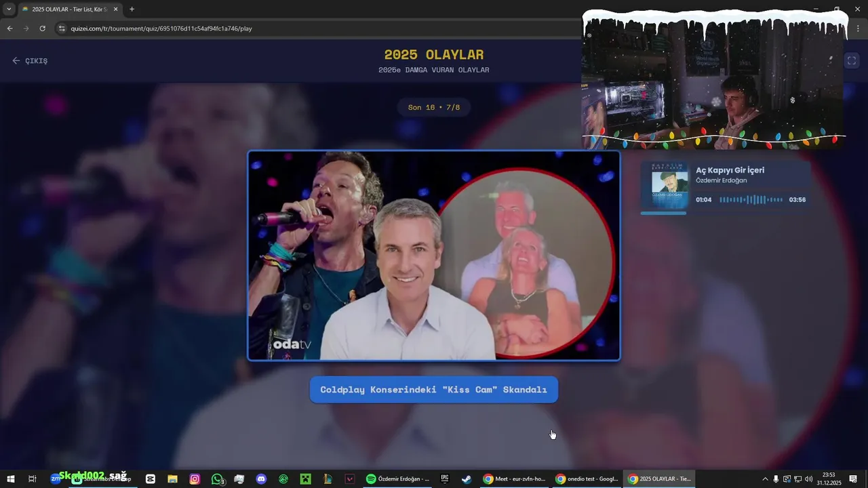Open League of Legends taskbar icon
This screenshot has width=868, height=488.
pyautogui.click(x=328, y=479)
